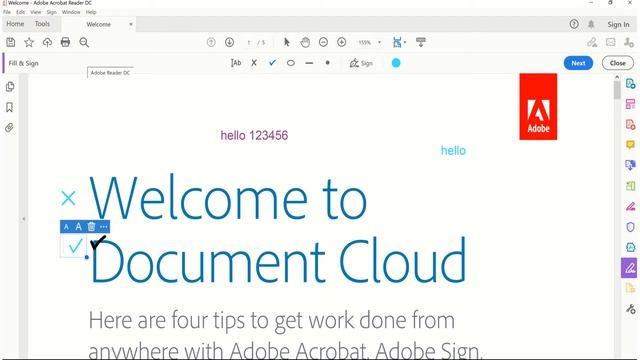640x360 pixels.
Task: Collapse the left navigation pane arrow
Action: pyautogui.click(x=24, y=219)
